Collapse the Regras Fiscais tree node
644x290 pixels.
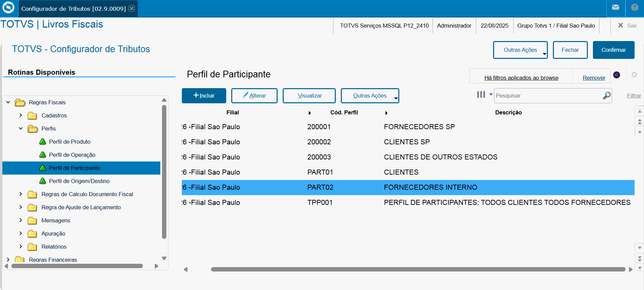pyautogui.click(x=8, y=102)
